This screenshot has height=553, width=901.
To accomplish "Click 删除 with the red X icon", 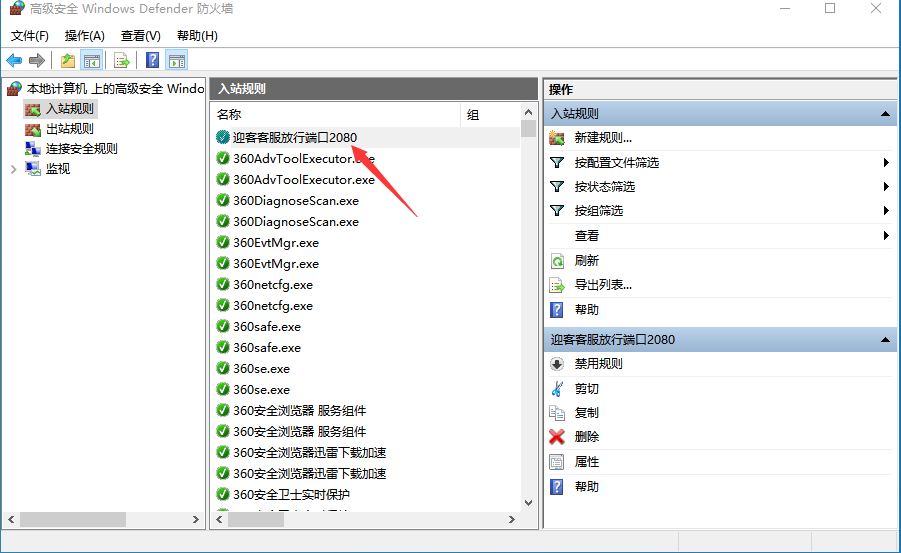I will click(x=587, y=437).
